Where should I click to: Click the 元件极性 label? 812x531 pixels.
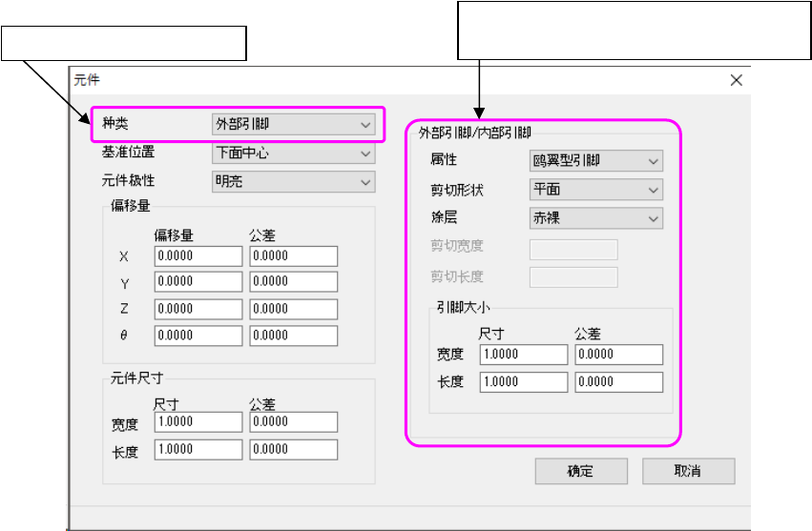(x=128, y=180)
